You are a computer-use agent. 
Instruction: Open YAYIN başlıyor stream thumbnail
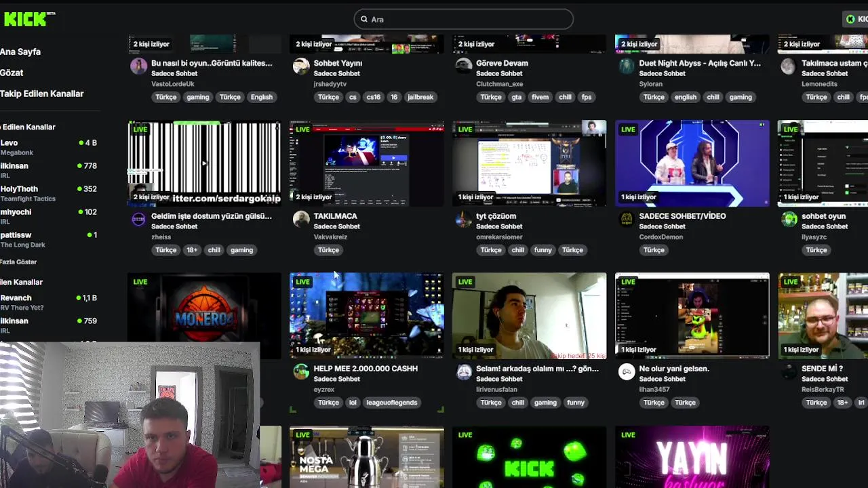(x=692, y=457)
